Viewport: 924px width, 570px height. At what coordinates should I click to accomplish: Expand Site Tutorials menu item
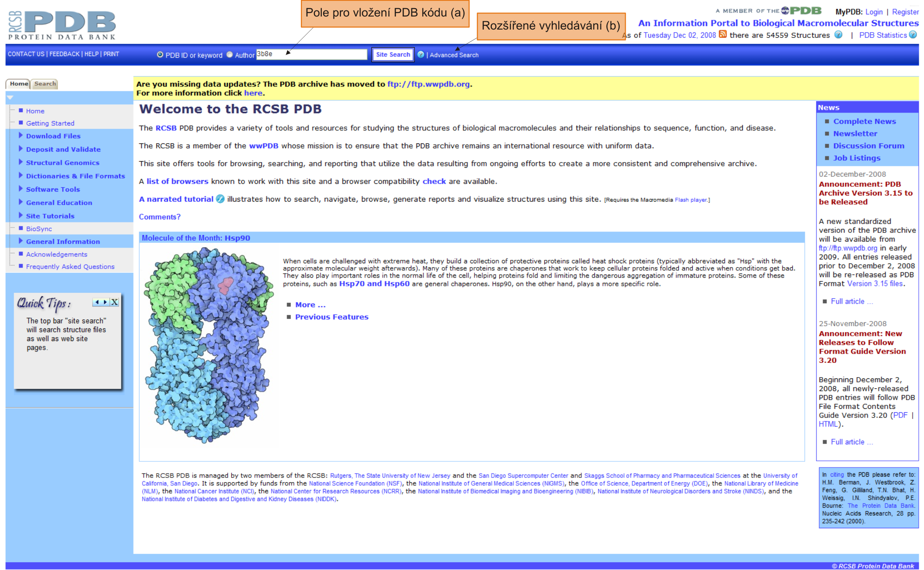50,216
